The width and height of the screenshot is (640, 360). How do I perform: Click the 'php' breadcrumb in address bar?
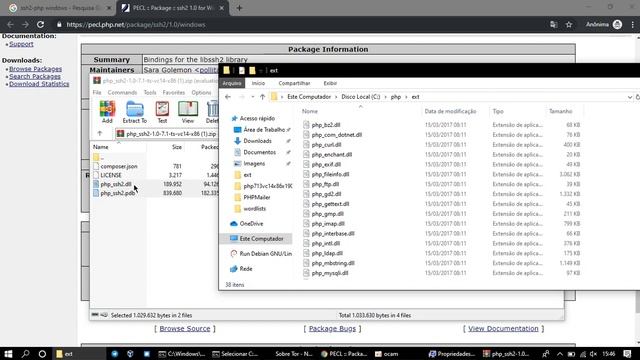(396, 97)
